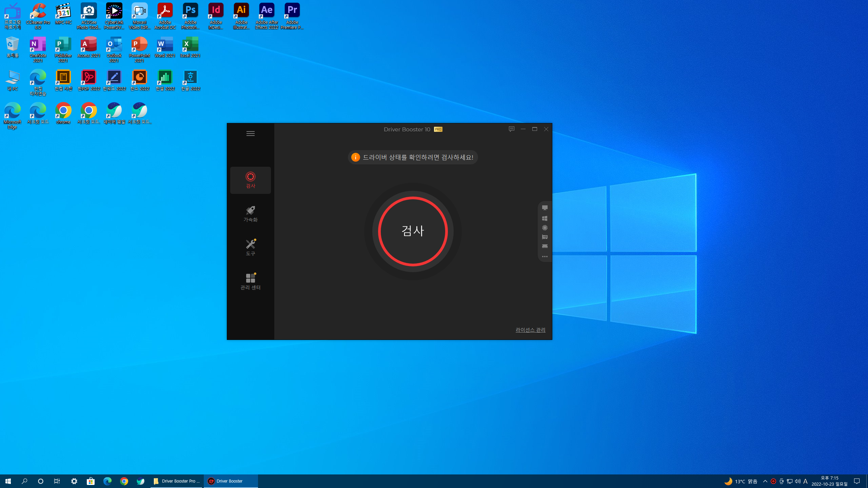
Task: Toggle Windows Task View button on taskbar
Action: (x=57, y=481)
